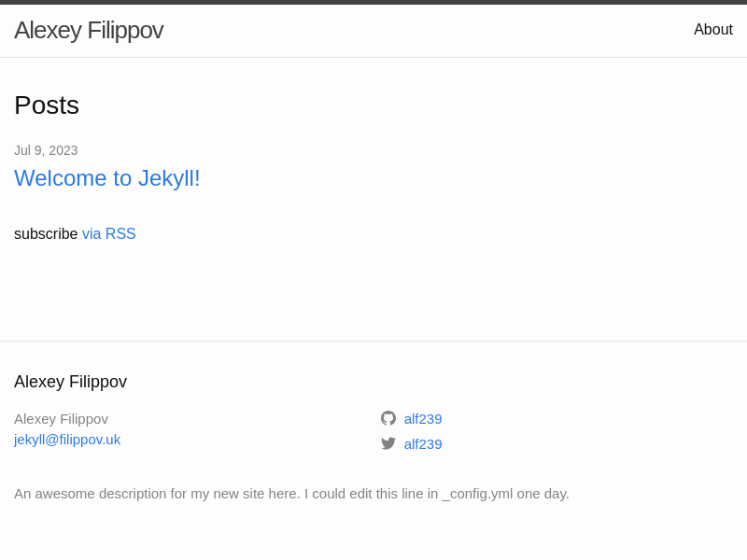
Task: Click the _config.yml word in footer description
Action: pos(477,494)
